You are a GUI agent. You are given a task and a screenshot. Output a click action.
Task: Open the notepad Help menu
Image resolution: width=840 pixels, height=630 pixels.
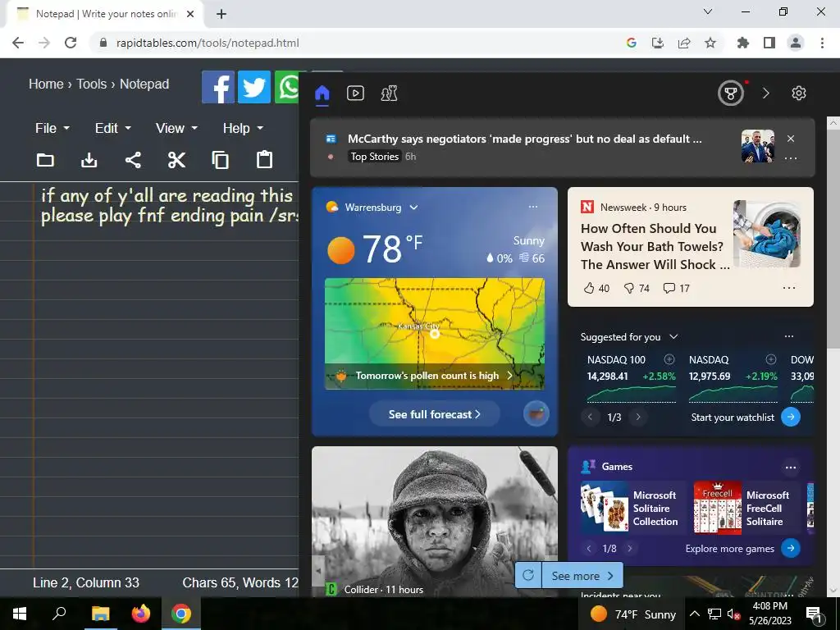[x=243, y=128]
